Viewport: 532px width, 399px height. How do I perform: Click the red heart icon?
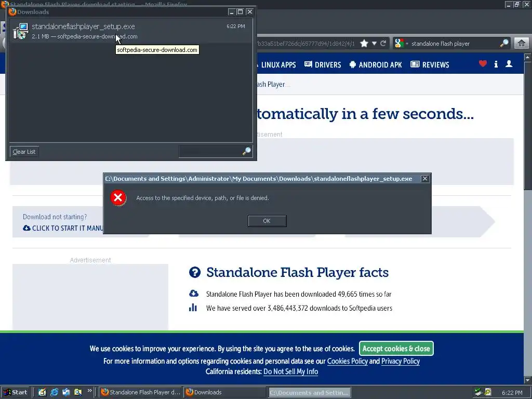(483, 63)
